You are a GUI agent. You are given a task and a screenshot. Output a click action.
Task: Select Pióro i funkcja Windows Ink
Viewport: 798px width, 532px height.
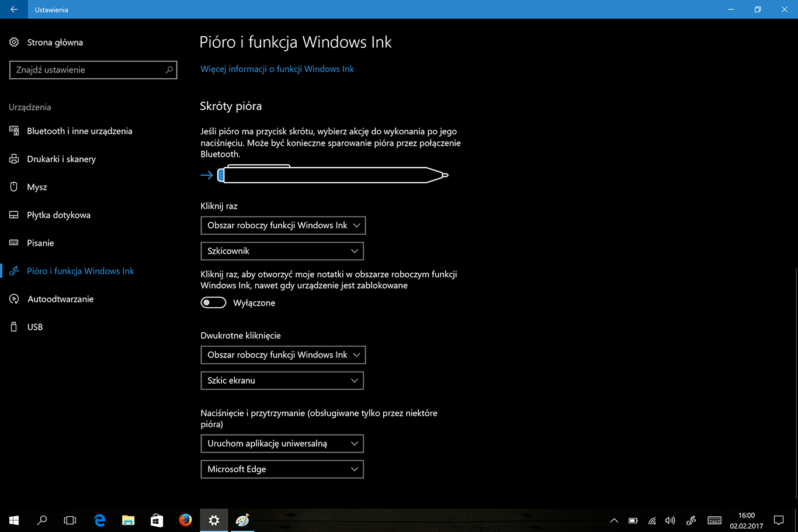coord(81,271)
